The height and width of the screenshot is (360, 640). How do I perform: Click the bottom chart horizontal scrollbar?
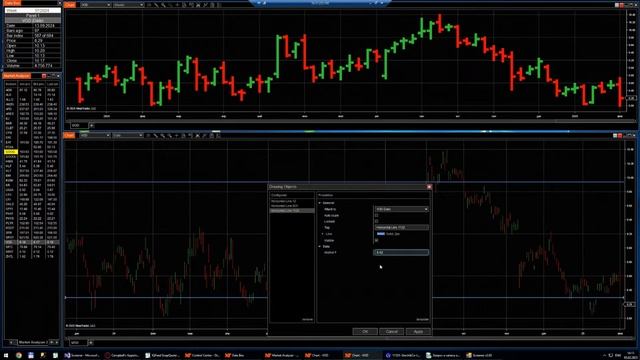pos(345,338)
